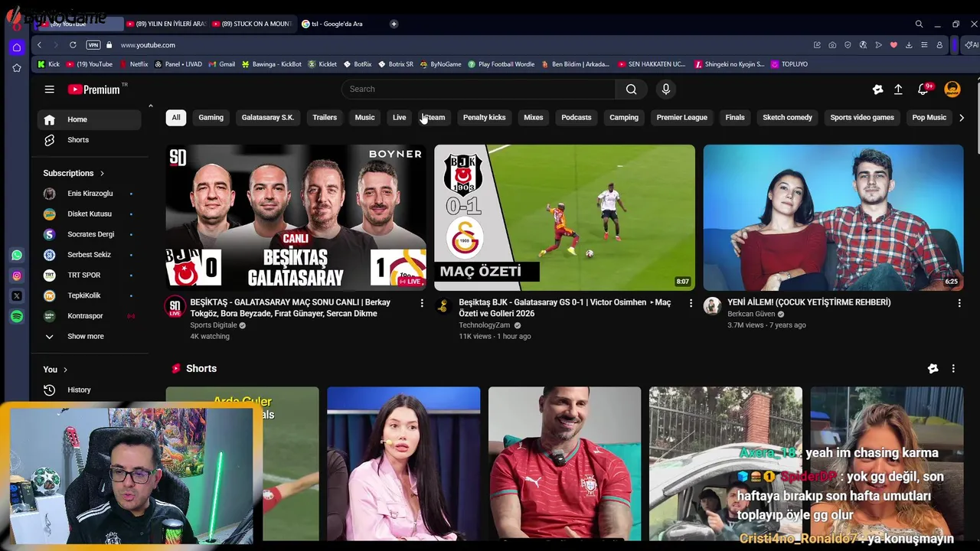Expand the Subscriptions section chevron
Image resolution: width=980 pixels, height=551 pixels.
[x=102, y=174]
